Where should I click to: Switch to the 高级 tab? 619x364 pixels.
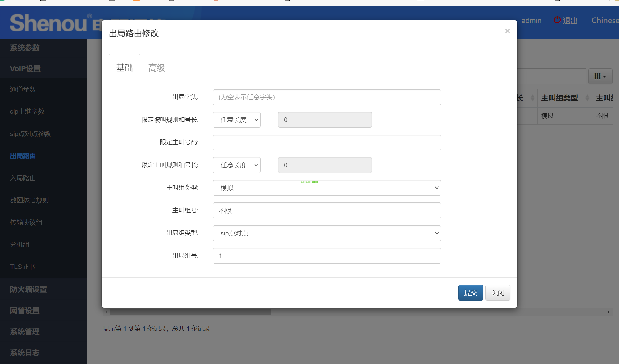[x=156, y=68]
